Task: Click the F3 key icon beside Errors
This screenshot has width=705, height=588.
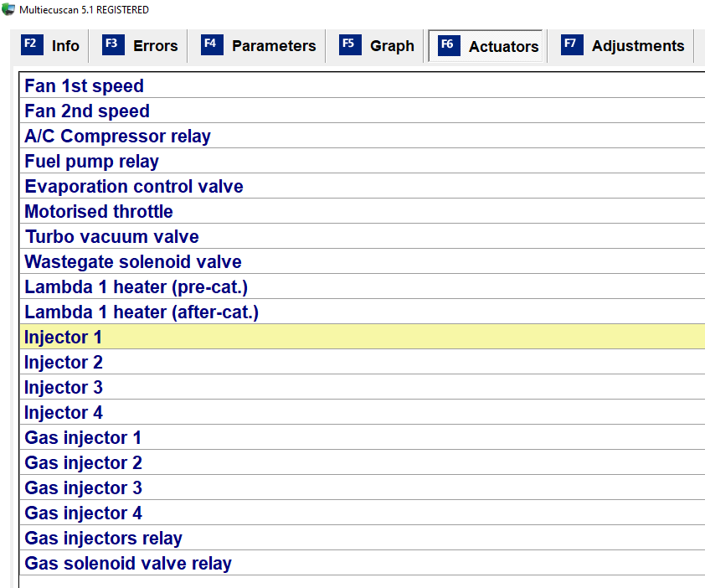Action: pos(113,45)
